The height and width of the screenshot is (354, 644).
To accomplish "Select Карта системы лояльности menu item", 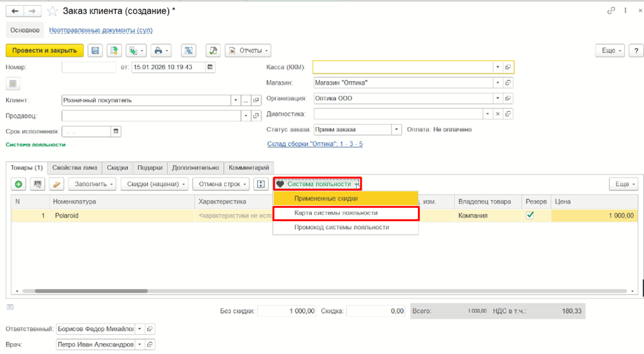I will (346, 213).
